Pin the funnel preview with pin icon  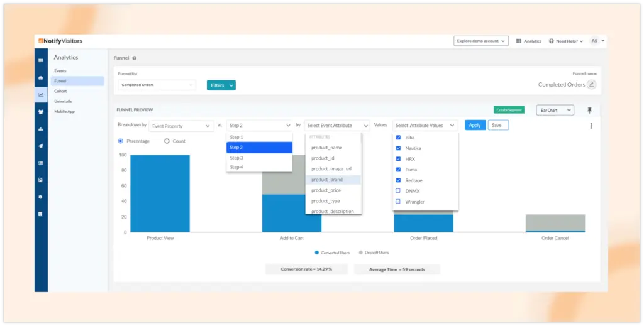[x=589, y=110]
